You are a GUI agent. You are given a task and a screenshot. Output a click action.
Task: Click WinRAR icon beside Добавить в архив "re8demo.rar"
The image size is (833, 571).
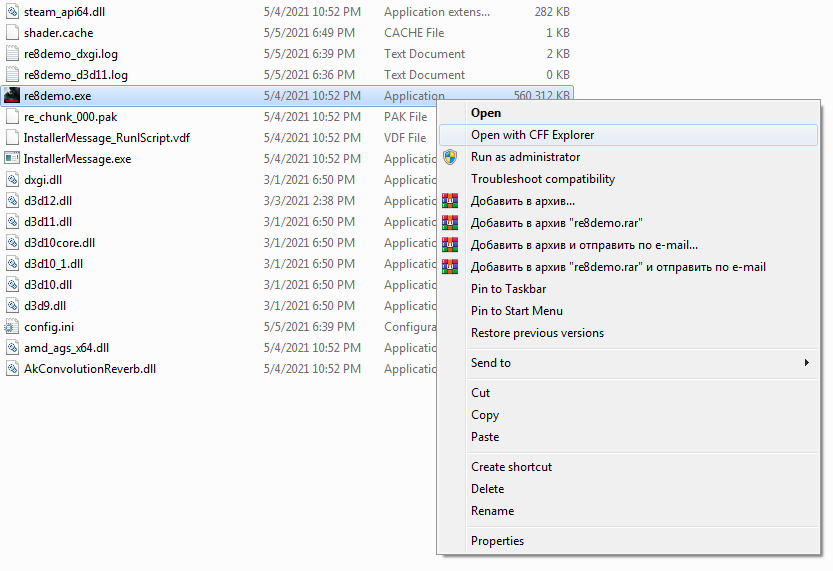click(x=450, y=223)
